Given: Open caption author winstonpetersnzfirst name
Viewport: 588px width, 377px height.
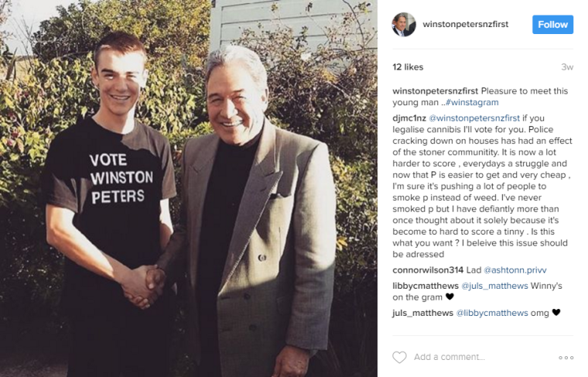Looking at the screenshot, I should (x=435, y=91).
